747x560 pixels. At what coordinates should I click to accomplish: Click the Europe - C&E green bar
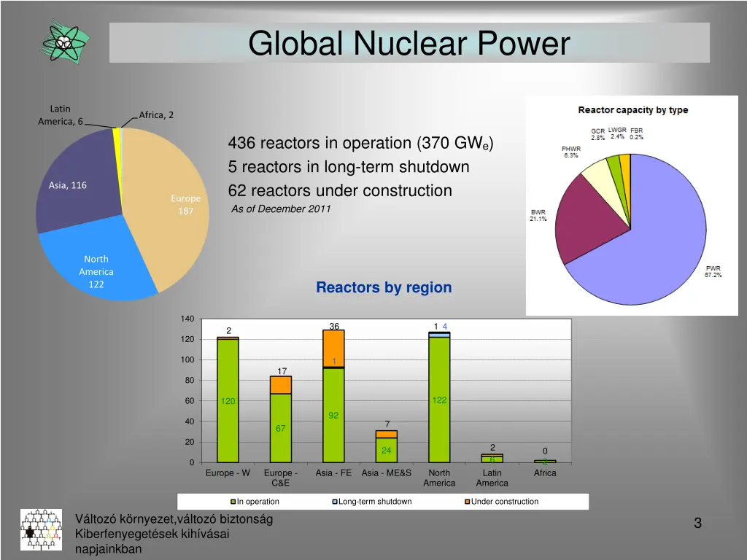coord(281,430)
